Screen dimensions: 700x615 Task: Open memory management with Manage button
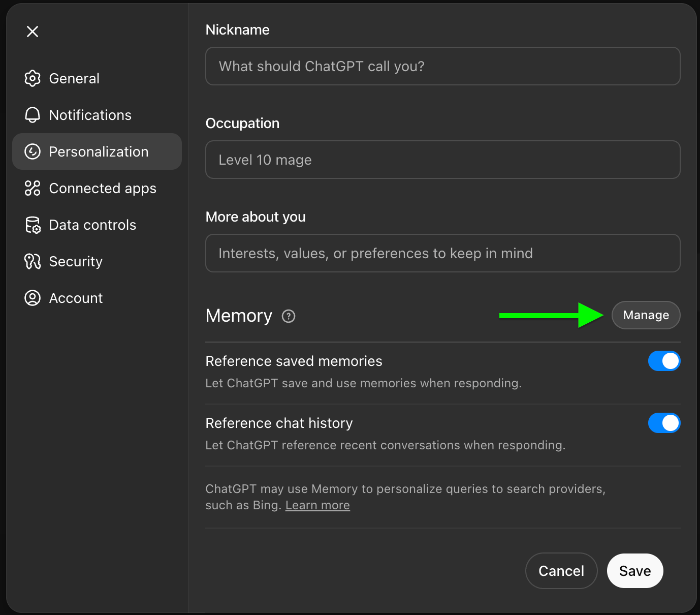point(646,315)
